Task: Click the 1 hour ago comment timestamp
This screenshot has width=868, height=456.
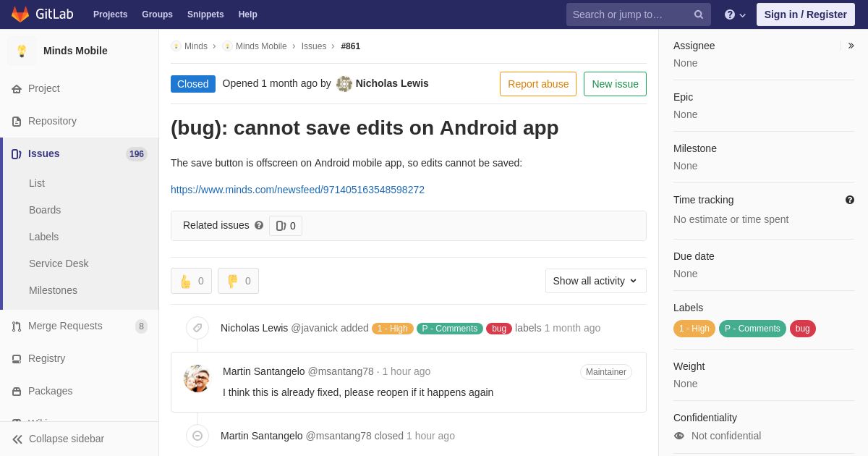Action: click(x=407, y=371)
